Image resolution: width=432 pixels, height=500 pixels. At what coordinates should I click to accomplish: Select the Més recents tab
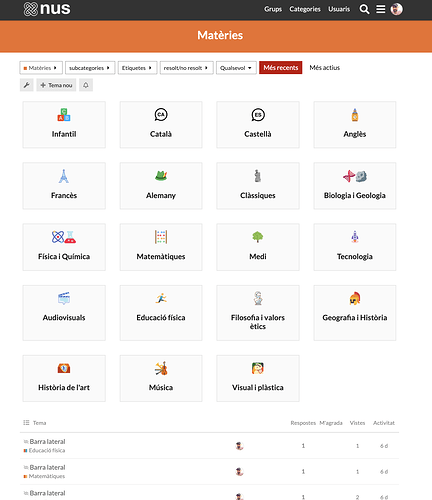(x=281, y=68)
